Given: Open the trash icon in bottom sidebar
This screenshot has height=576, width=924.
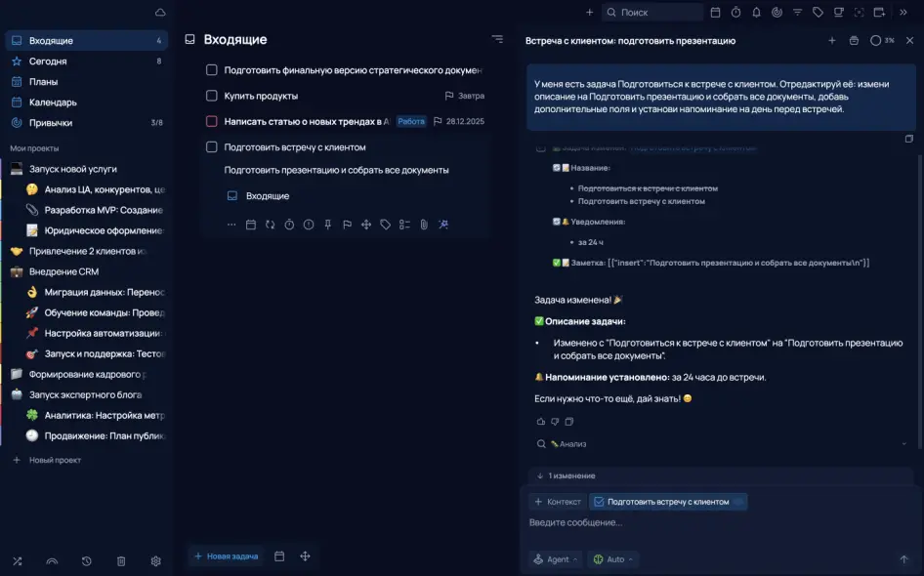Looking at the screenshot, I should tap(121, 561).
